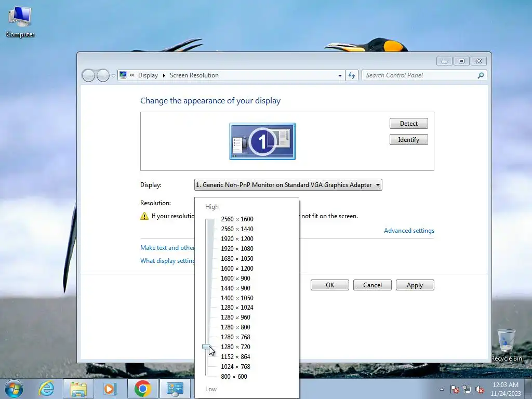The height and width of the screenshot is (399, 532).
Task: Open recent pages dropdown arrow
Action: pyautogui.click(x=113, y=76)
